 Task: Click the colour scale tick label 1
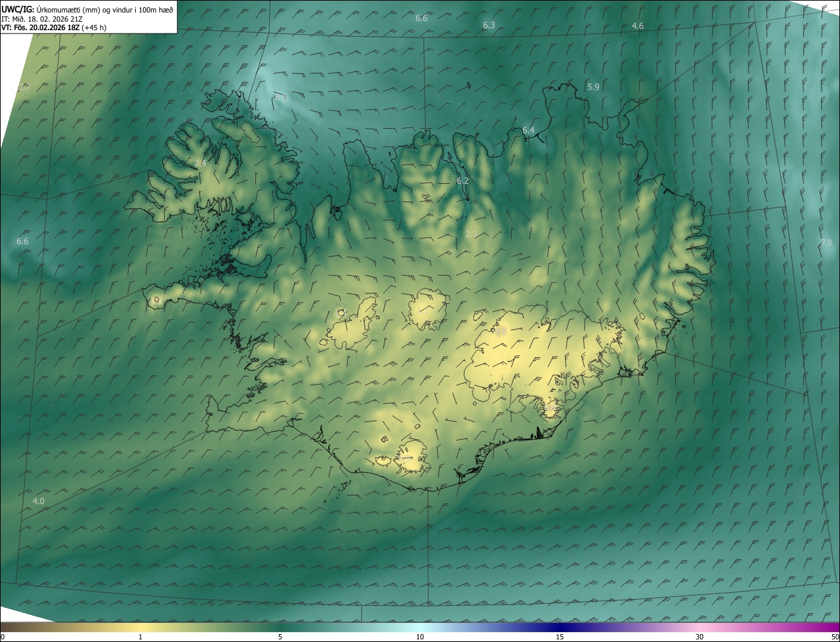(140, 637)
